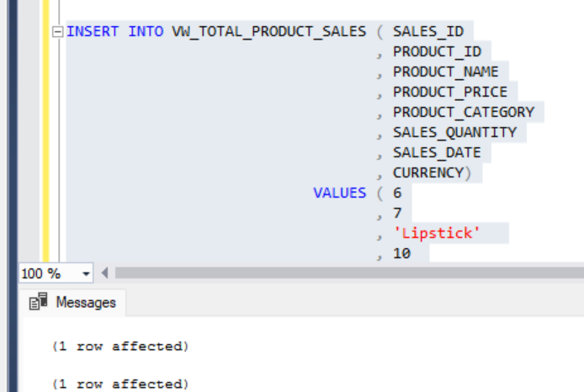
Task: Click the Messages tab grid icon
Action: [40, 302]
